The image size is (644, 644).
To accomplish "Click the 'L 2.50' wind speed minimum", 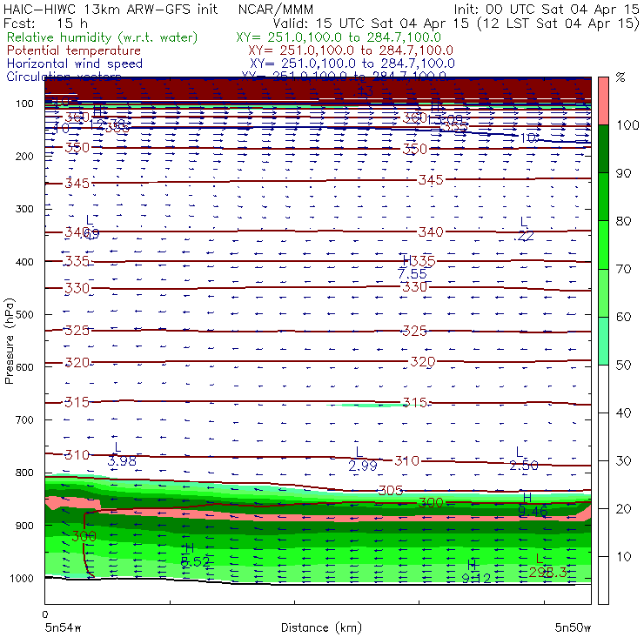I will [524, 459].
